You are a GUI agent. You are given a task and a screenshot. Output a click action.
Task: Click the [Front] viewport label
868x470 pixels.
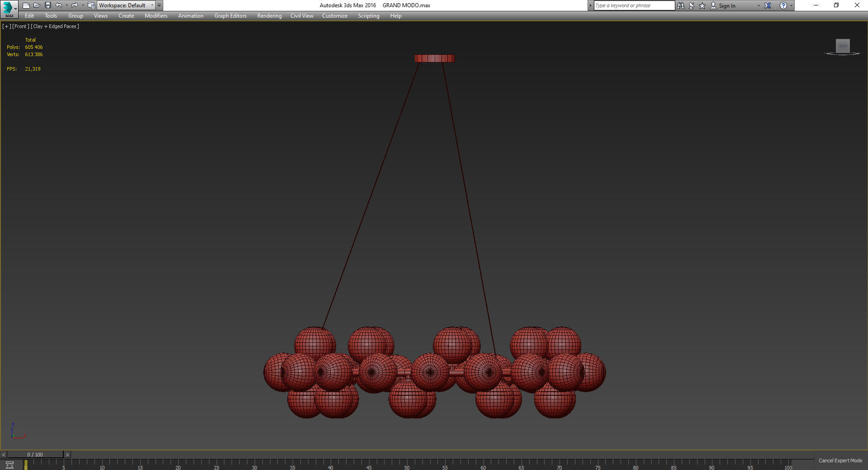[21, 26]
